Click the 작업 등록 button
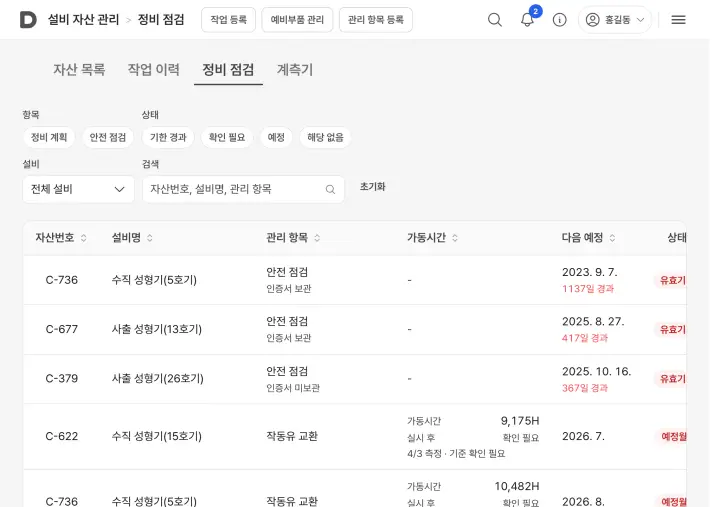Viewport: 720px width, 507px height. [228, 20]
